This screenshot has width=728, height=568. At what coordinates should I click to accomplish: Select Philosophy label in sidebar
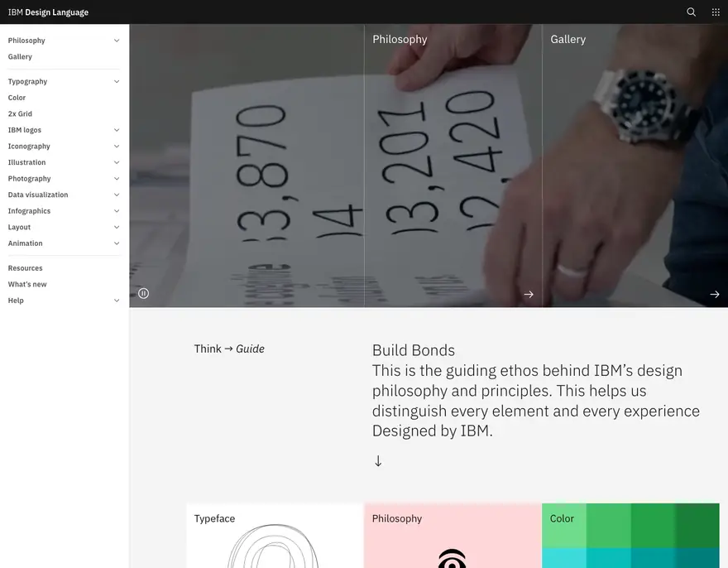pos(26,41)
